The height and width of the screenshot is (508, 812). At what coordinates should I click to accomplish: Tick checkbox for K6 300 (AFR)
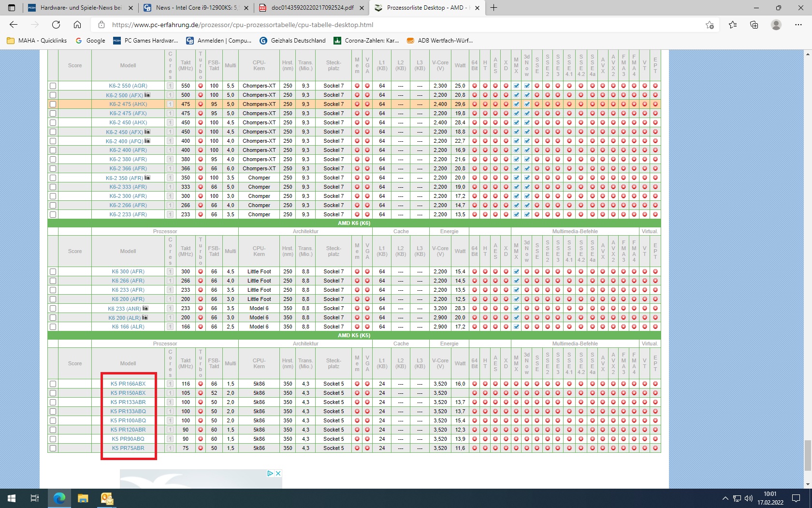coord(53,271)
